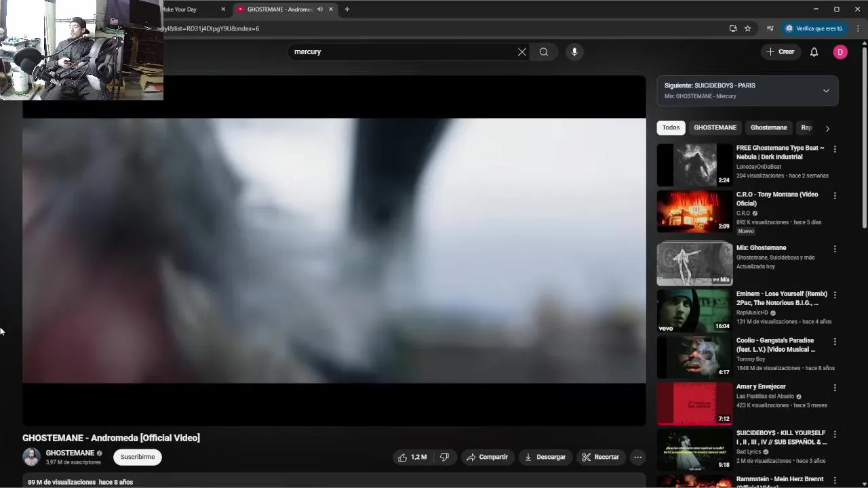Select the Ghostemane lowercase filter chip
The image size is (868, 488).
coord(768,127)
